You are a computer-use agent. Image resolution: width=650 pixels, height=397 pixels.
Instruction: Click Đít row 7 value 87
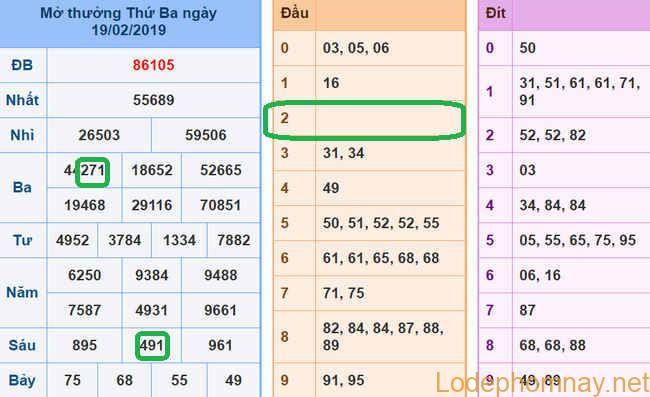point(528,310)
